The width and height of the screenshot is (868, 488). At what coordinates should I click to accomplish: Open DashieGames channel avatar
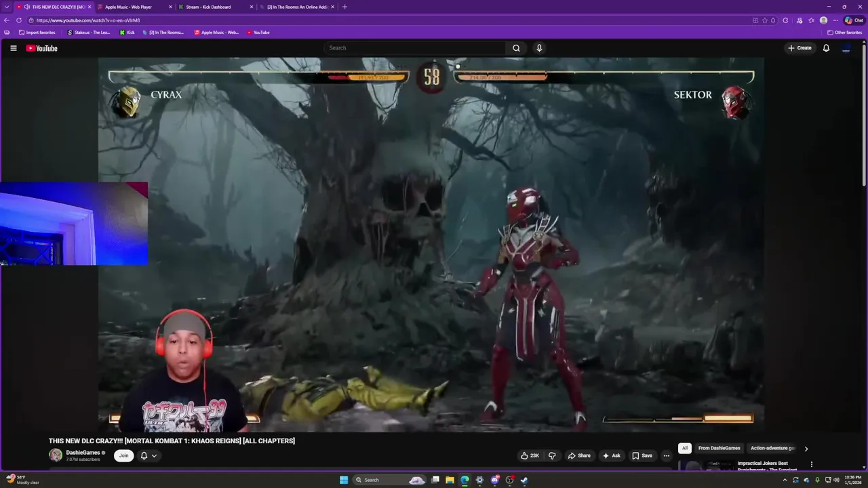[56, 455]
